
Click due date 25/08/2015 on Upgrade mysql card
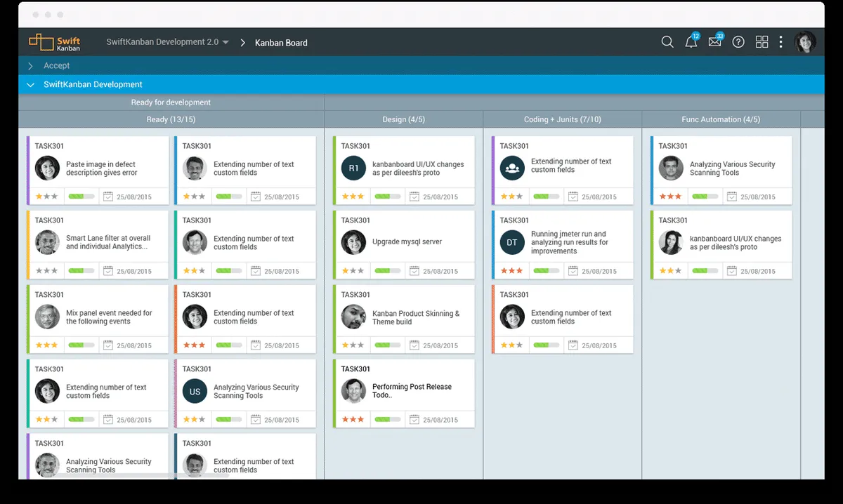coord(440,272)
